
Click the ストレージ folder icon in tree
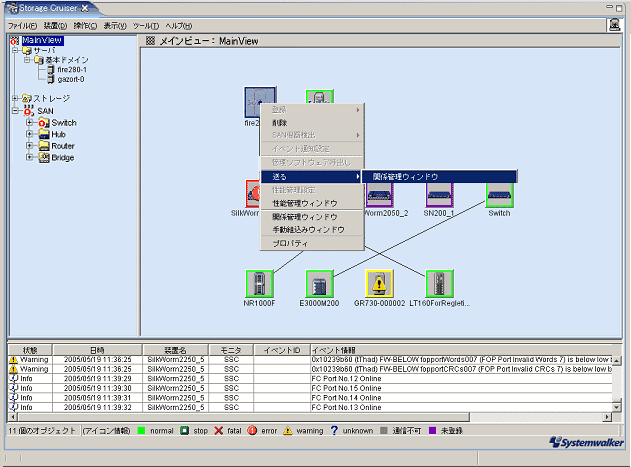pos(27,98)
